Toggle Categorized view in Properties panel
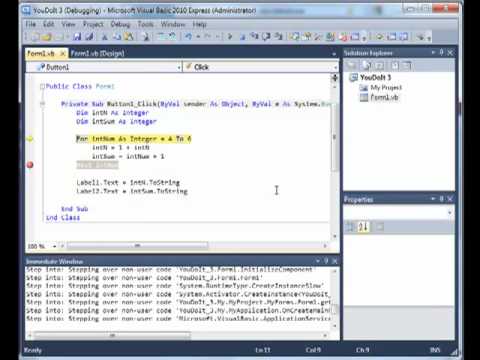480x360 pixels. coord(350,227)
